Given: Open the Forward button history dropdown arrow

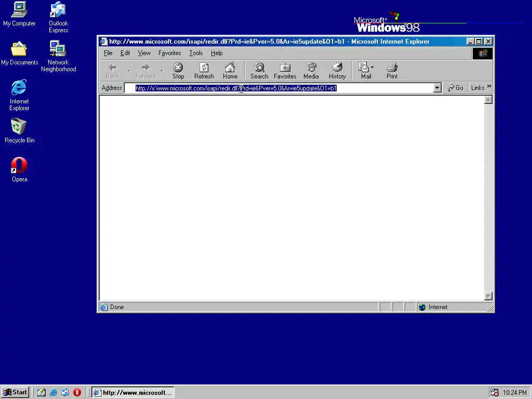Looking at the screenshot, I should [162, 71].
